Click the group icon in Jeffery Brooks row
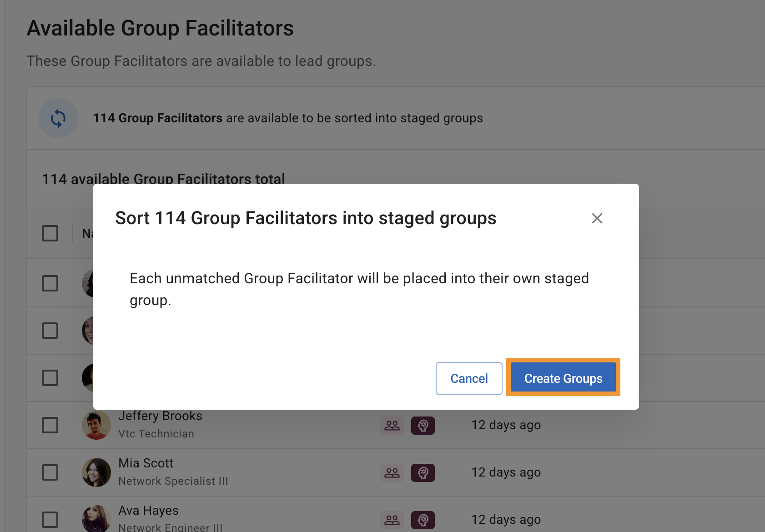765x532 pixels. point(392,426)
